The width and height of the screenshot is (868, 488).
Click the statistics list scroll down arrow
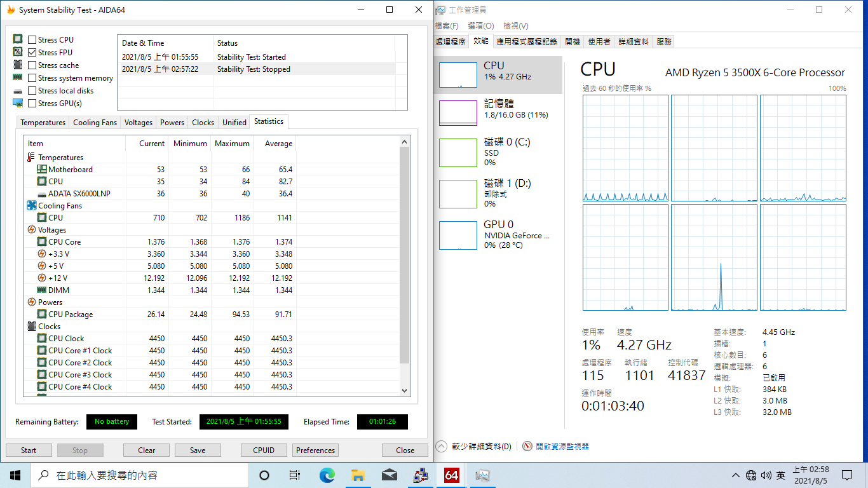click(405, 390)
